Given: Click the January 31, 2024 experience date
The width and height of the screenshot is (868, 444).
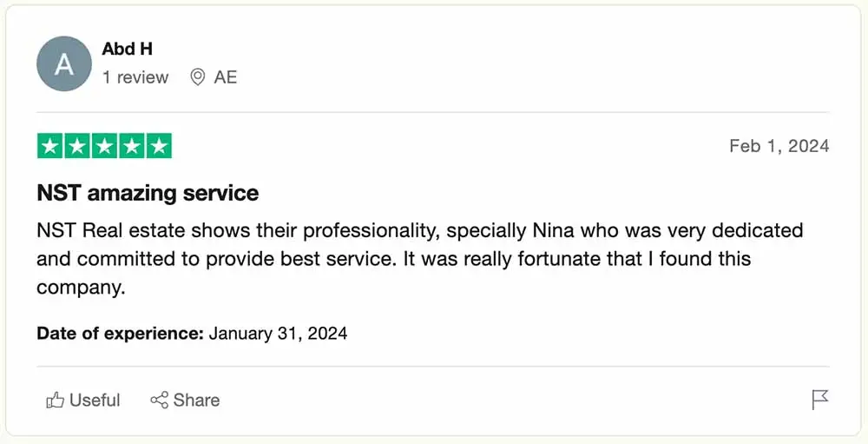Looking at the screenshot, I should click(x=278, y=333).
